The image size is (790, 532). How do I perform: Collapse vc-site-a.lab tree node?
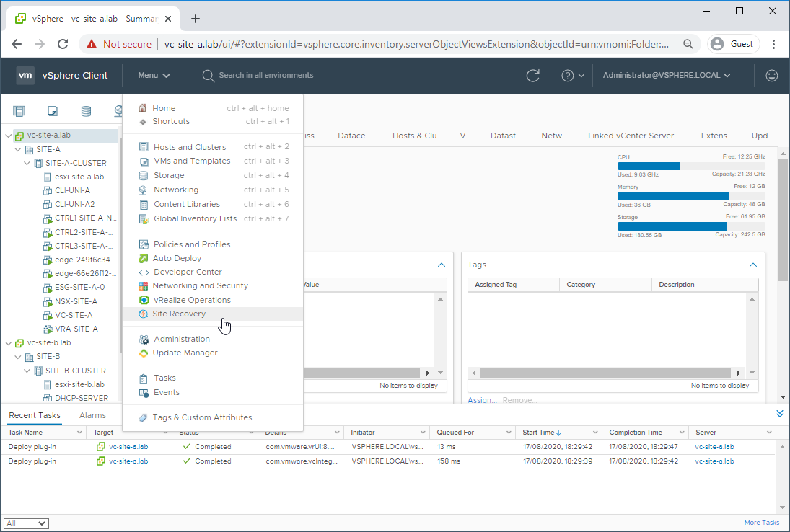tap(9, 136)
